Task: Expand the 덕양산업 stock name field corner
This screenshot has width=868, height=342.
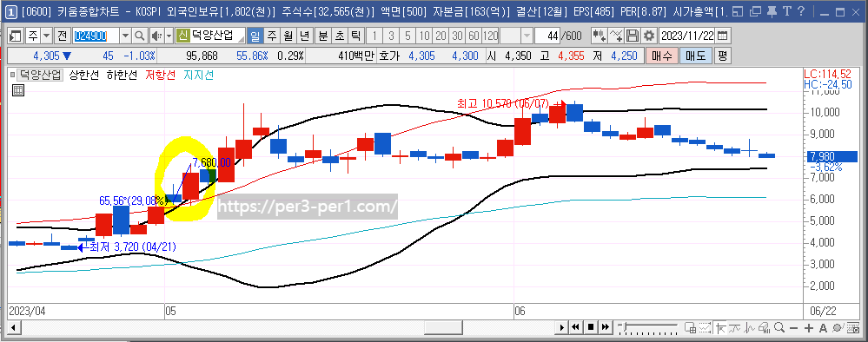Action: 242,40
